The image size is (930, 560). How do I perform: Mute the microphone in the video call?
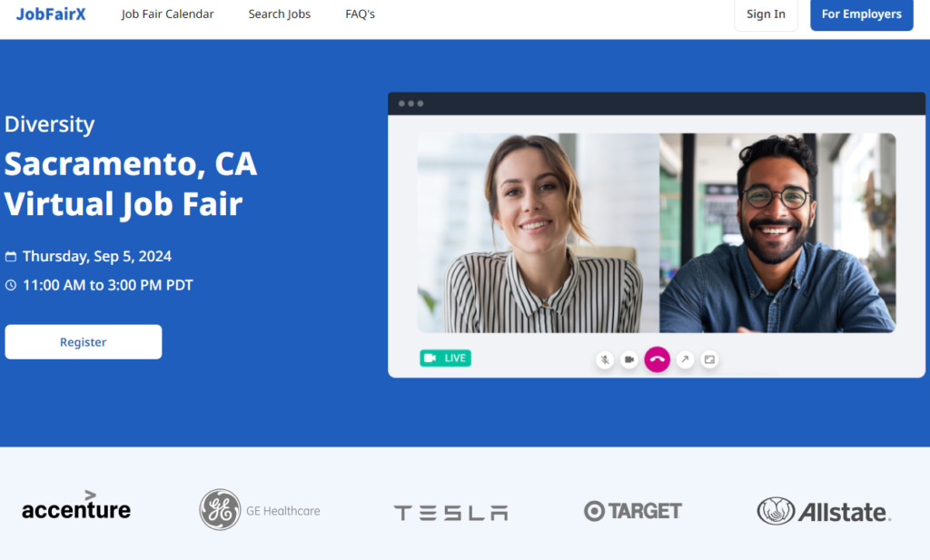point(604,359)
